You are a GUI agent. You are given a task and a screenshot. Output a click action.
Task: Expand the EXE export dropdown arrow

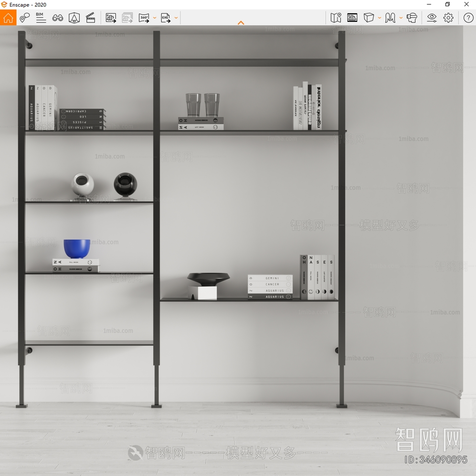[176, 18]
